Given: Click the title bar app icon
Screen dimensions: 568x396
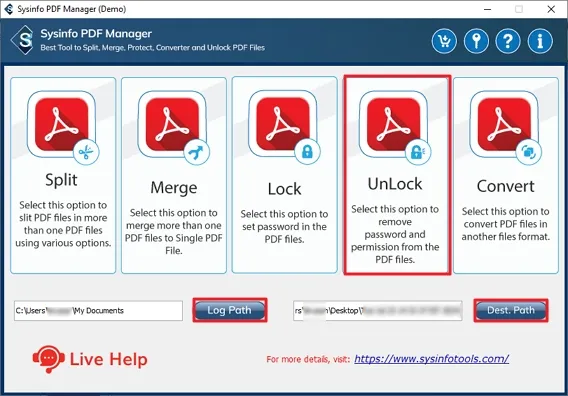Looking at the screenshot, I should tap(9, 9).
